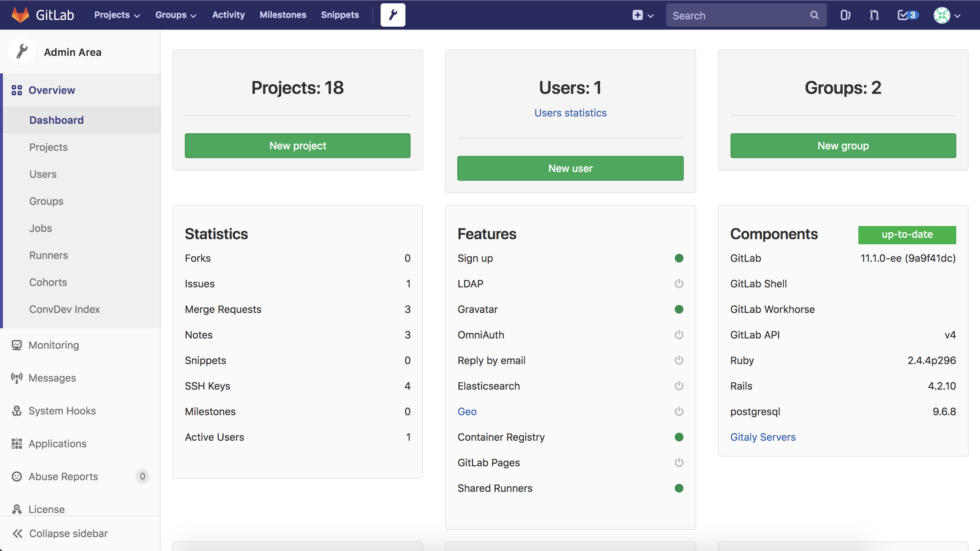Select Groups in the sidebar

tap(81, 201)
